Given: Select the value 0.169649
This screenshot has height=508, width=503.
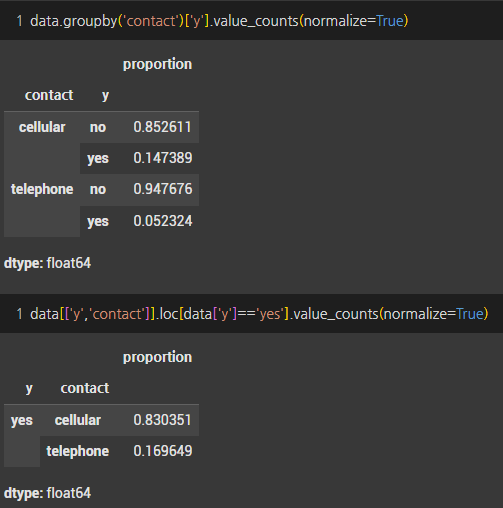Looking at the screenshot, I should 162,451.
